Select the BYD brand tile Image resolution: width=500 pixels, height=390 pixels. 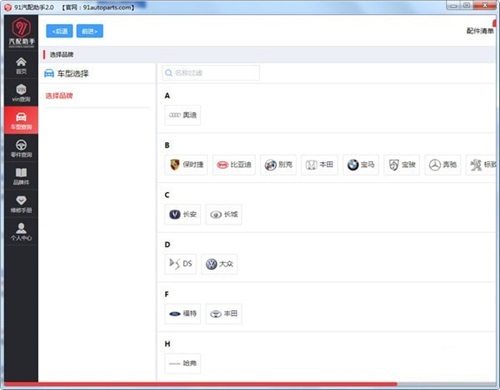234,165
